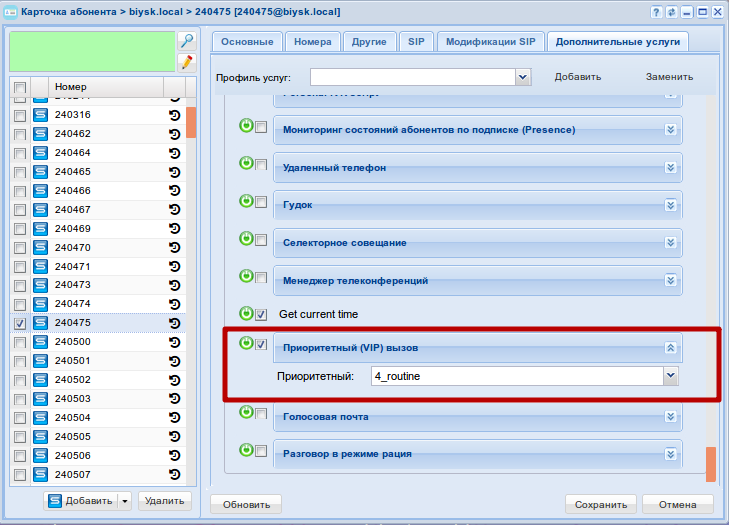Image resolution: width=729 pixels, height=525 pixels.
Task: Click history icon for number 240475
Action: coord(175,323)
